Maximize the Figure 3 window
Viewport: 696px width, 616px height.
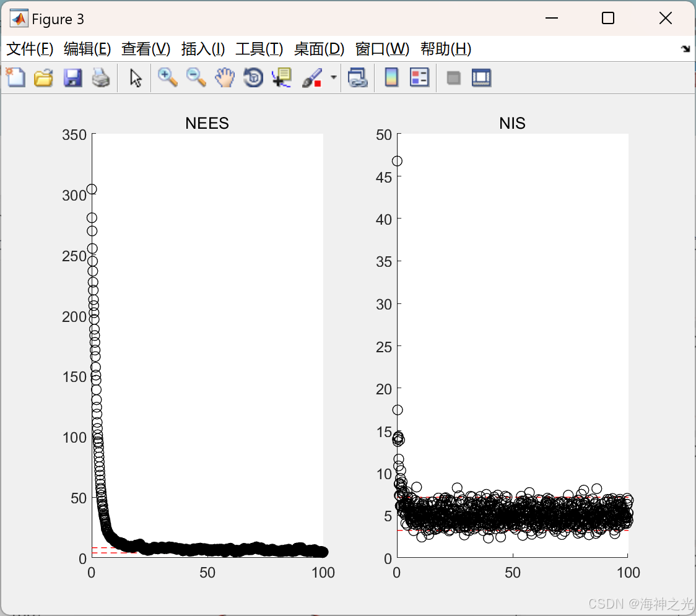pos(608,18)
